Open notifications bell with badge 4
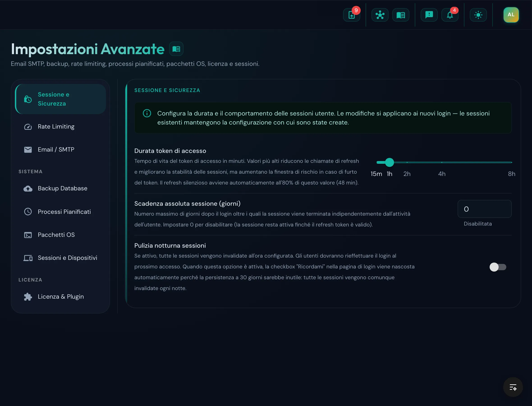This screenshot has height=406, width=532. (x=450, y=15)
